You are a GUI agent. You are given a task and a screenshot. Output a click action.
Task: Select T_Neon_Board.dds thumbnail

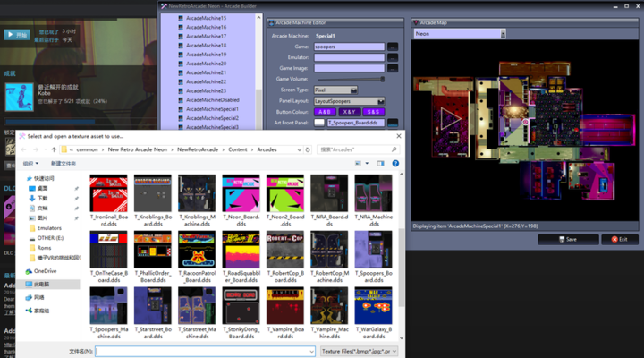pos(241,193)
